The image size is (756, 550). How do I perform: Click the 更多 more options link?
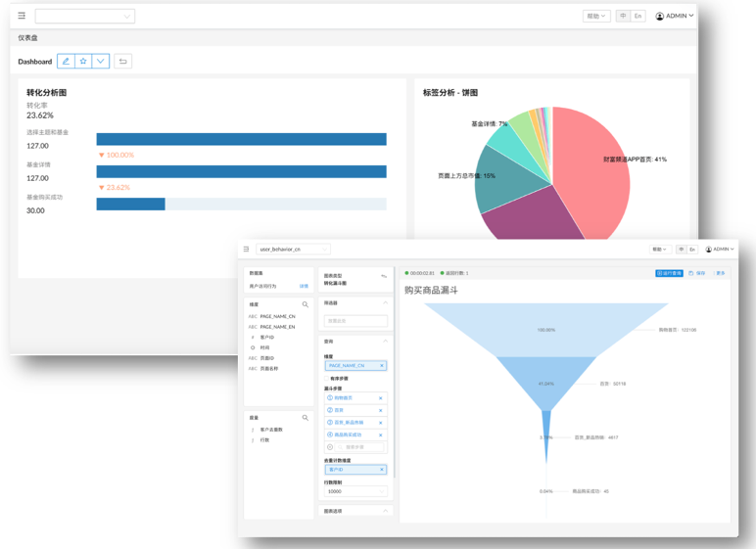(720, 273)
